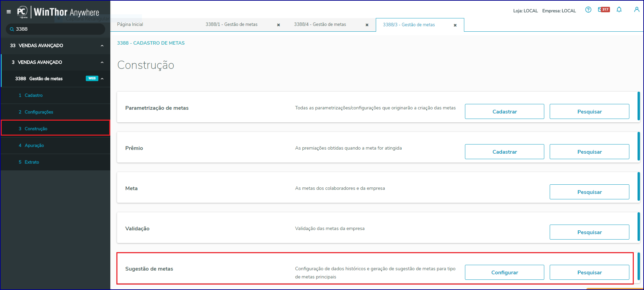Viewport: 644px width, 290px height.
Task: Click the Meta card title
Action: click(131, 188)
